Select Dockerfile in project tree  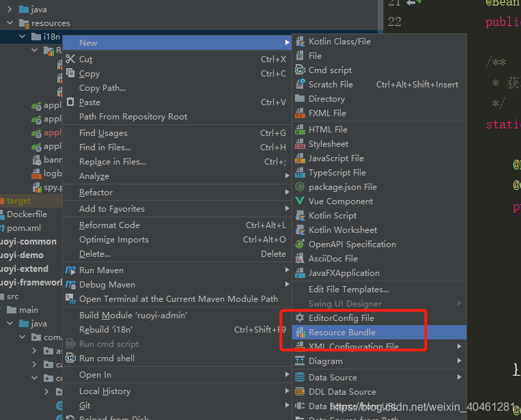click(27, 214)
